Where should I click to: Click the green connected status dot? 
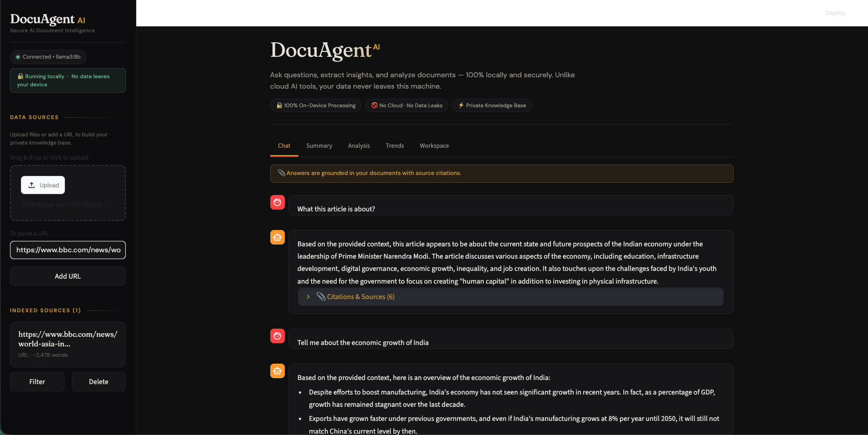(x=18, y=57)
